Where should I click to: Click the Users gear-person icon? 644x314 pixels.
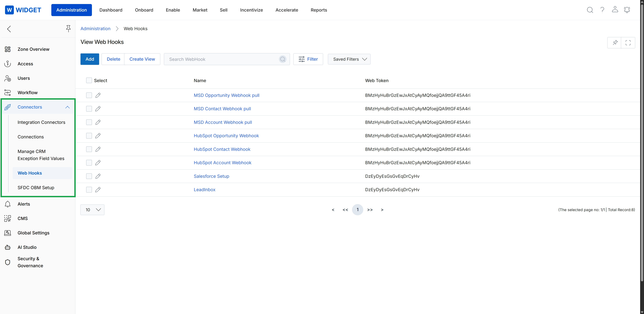click(8, 78)
